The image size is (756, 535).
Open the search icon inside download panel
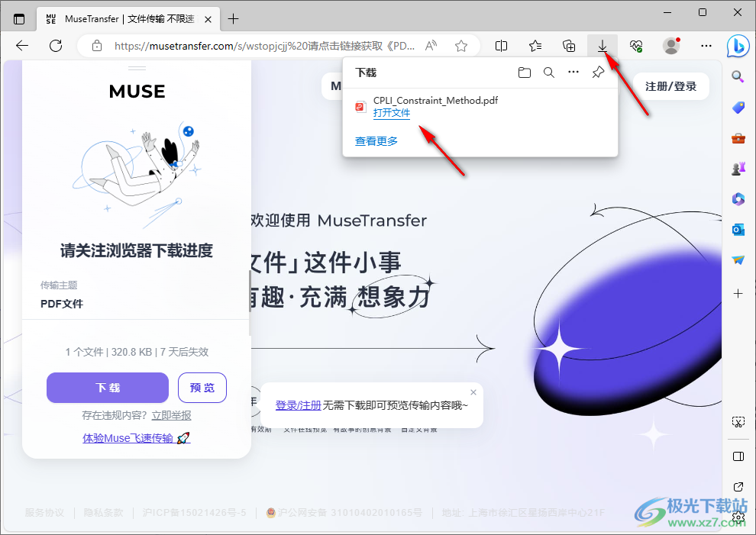coord(549,72)
